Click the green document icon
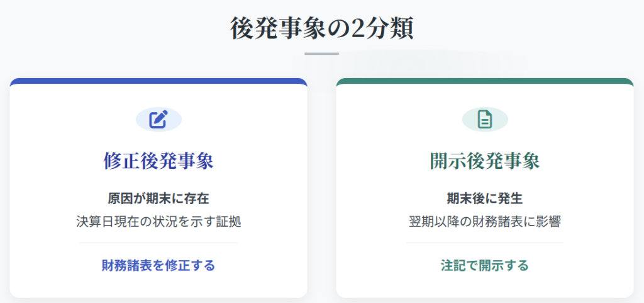The width and height of the screenshot is (644, 303). (484, 119)
